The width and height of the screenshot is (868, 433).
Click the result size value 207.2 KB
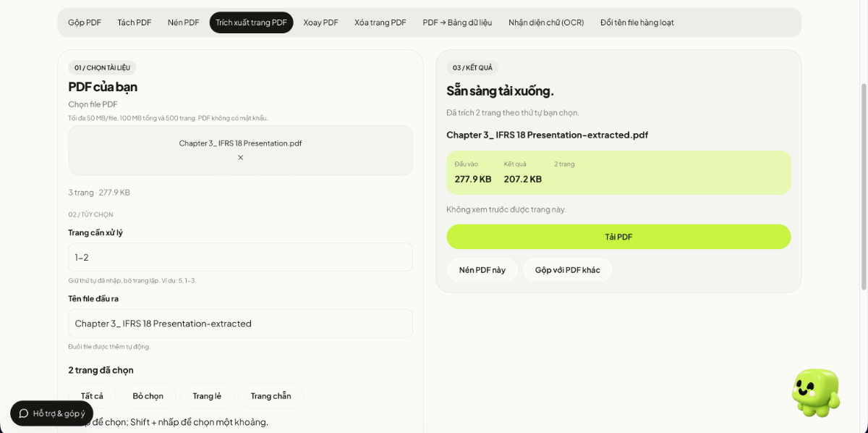coord(522,179)
